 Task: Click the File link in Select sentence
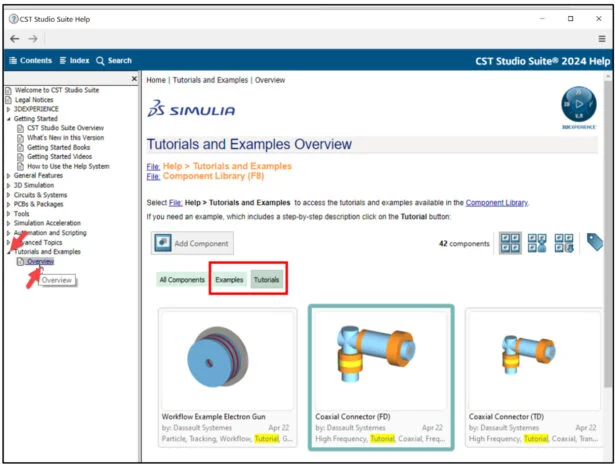(x=175, y=203)
